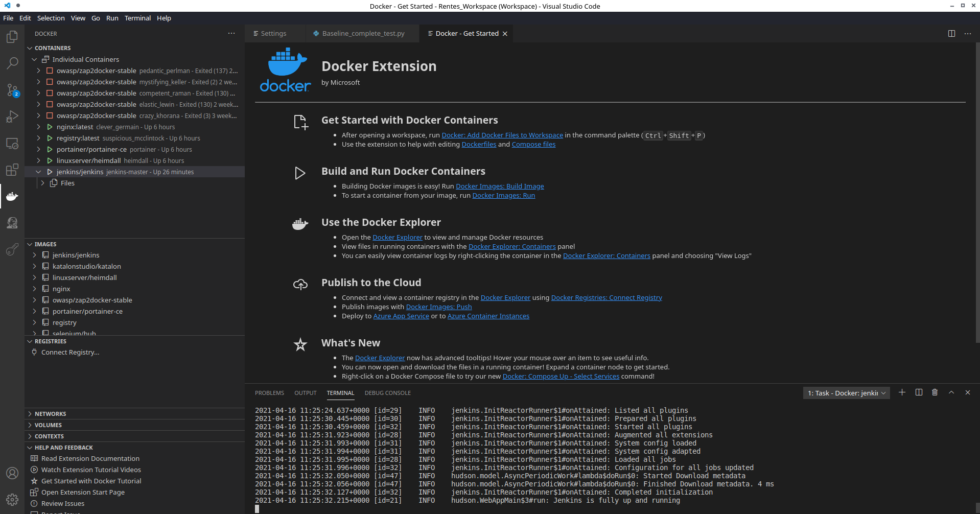Click Docker: Compose Up - Select Services link

pyautogui.click(x=561, y=377)
